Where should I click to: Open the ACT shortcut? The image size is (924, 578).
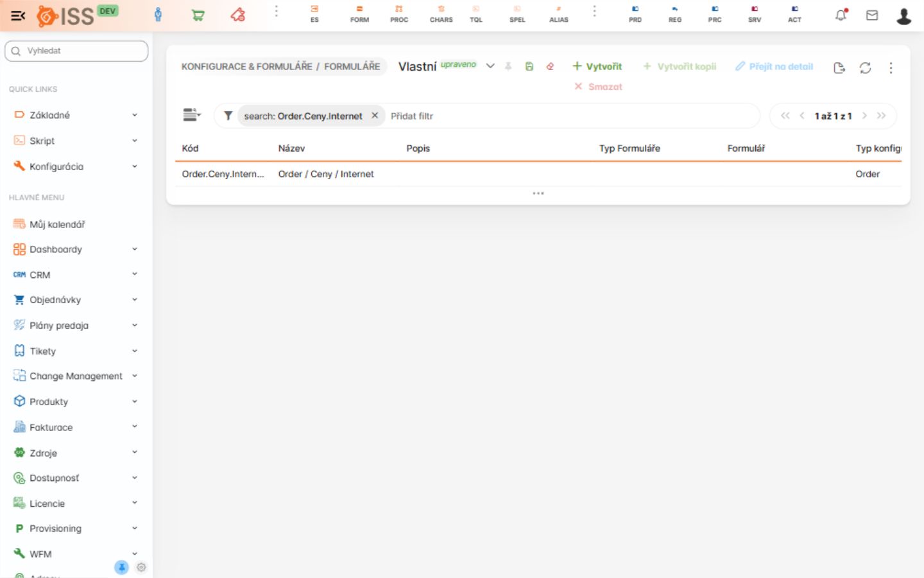(794, 14)
